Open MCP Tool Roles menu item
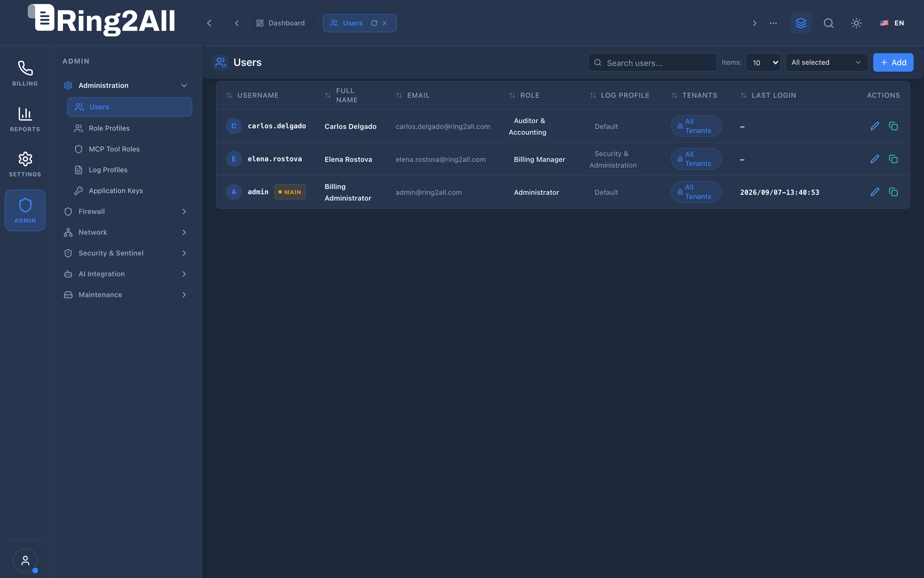Image resolution: width=924 pixels, height=578 pixels. tap(129, 149)
